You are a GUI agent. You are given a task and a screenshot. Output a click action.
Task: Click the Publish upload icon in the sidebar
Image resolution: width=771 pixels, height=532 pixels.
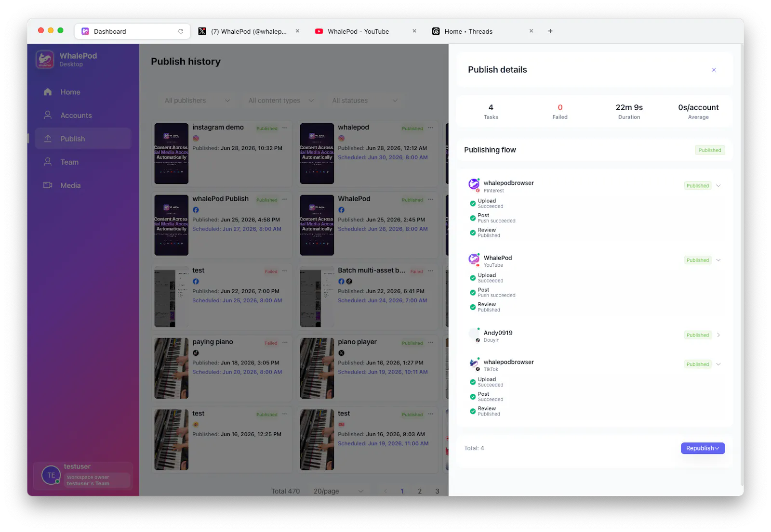tap(48, 139)
